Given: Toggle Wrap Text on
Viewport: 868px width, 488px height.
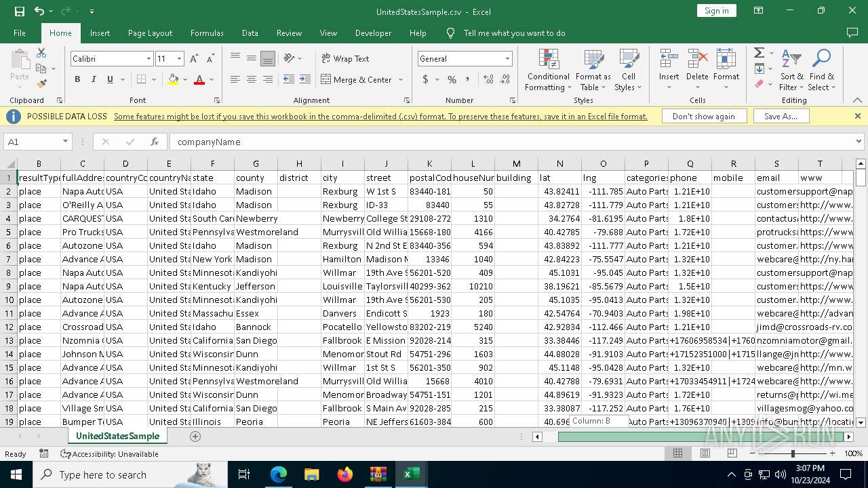Looking at the screenshot, I should click(x=345, y=59).
